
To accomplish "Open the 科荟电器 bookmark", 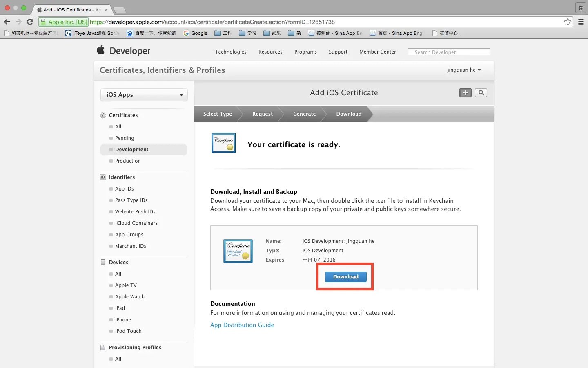I will [x=31, y=33].
